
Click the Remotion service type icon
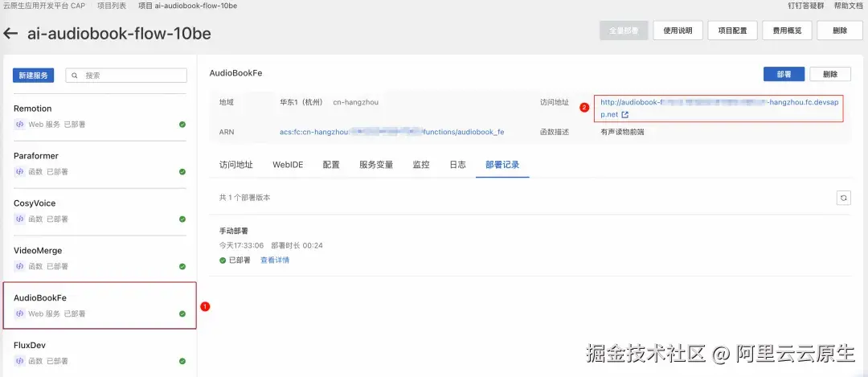[19, 125]
